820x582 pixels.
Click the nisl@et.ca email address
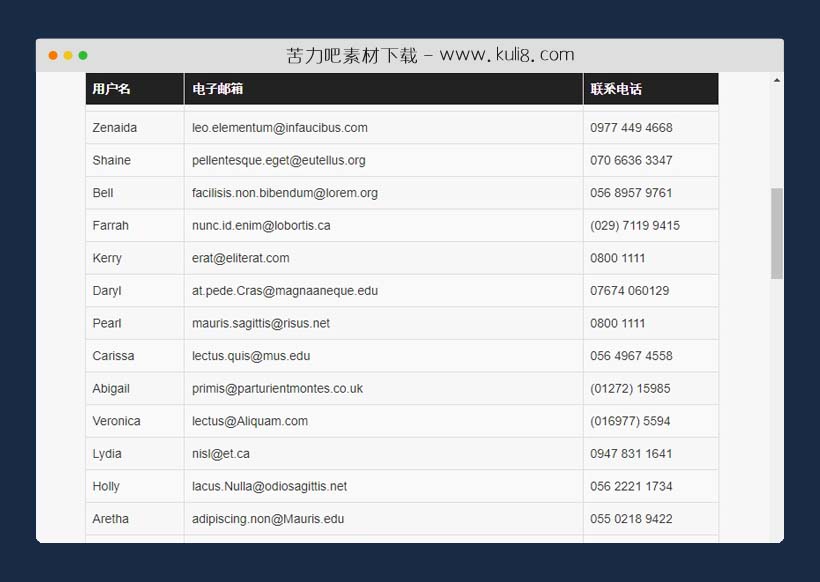point(220,453)
